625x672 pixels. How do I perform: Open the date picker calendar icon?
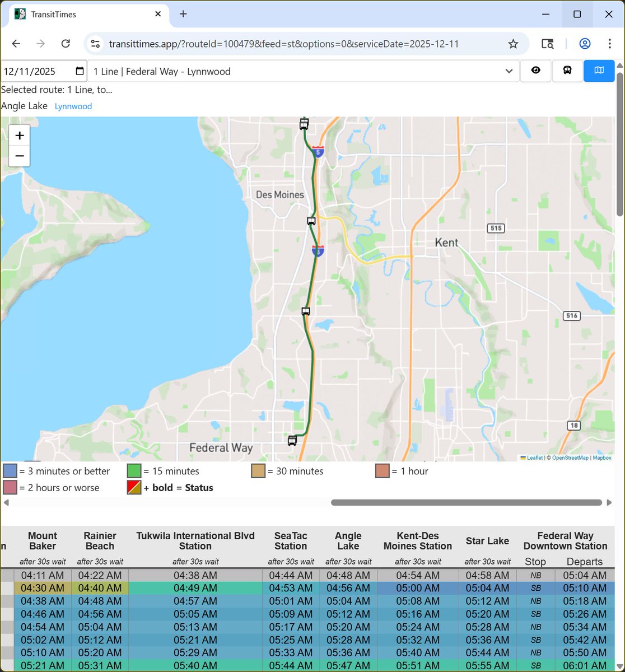coord(80,71)
